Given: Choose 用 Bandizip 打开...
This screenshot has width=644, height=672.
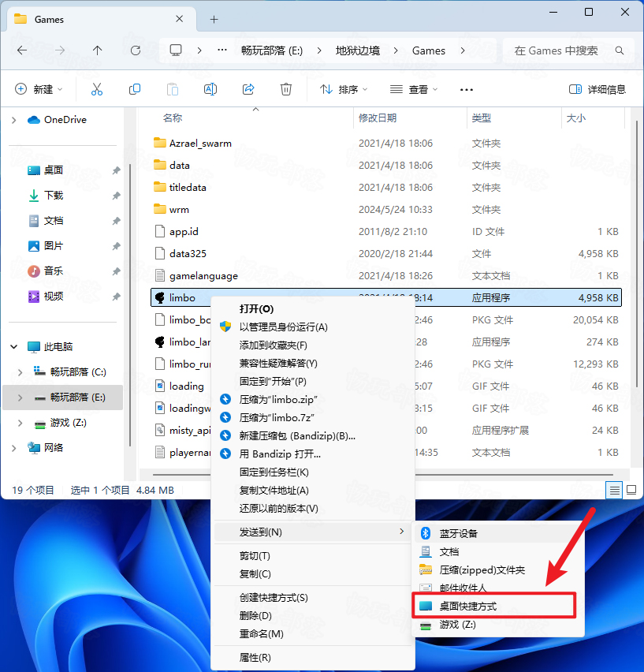Looking at the screenshot, I should click(x=280, y=454).
